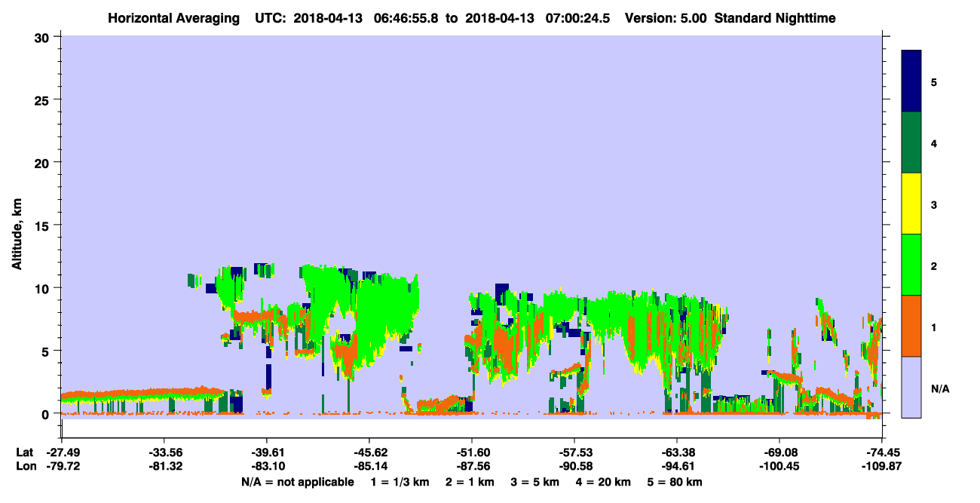The height and width of the screenshot is (503, 980).
Task: Click '5 = 80 km' in the footer key
Action: pyautogui.click(x=676, y=482)
